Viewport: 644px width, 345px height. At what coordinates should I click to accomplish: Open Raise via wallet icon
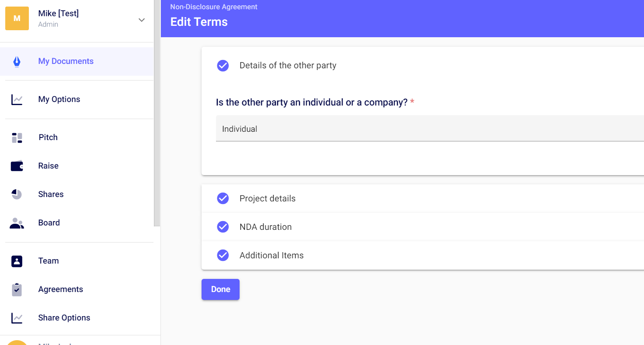pos(17,166)
